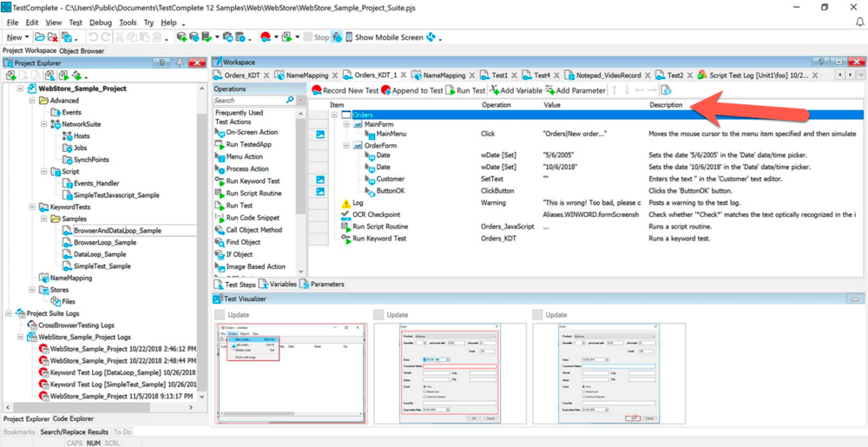Select Call Object Method operation
868x447 pixels.
click(248, 230)
